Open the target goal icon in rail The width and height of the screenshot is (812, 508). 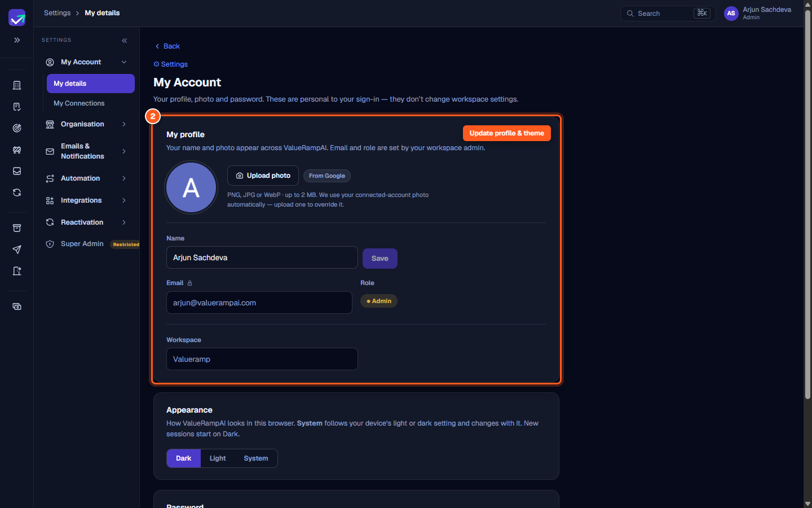17,128
